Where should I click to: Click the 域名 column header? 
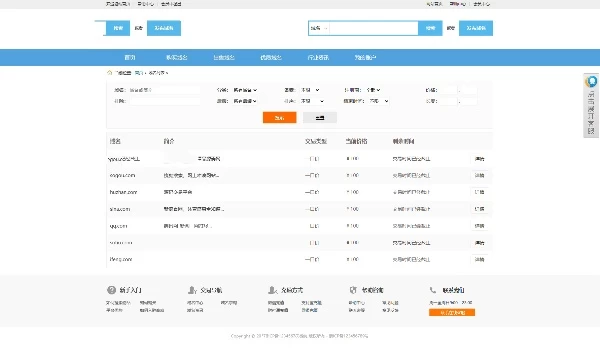point(115,141)
